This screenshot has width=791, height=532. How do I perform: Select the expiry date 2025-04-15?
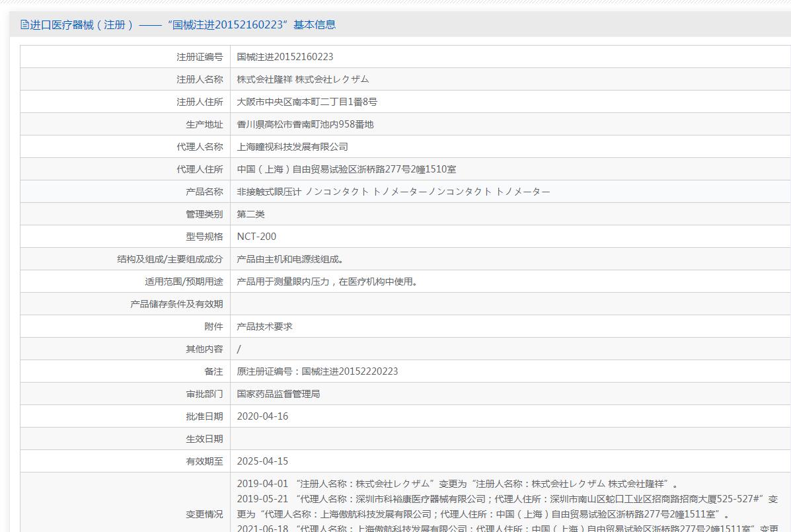click(262, 461)
